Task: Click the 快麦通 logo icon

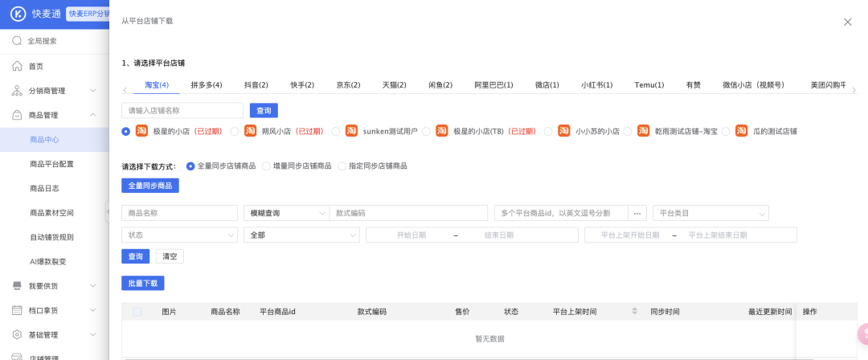Action: [x=17, y=14]
